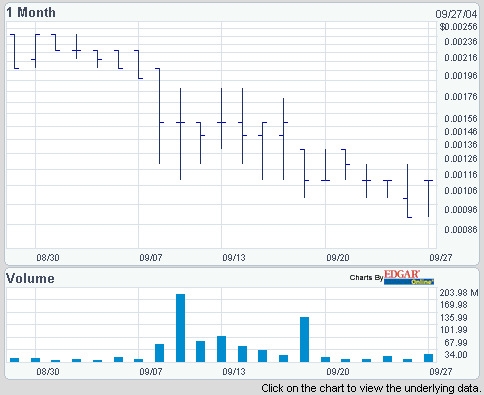The width and height of the screenshot is (484, 395).
Task: Click the tallest blue volume bar
Action: click(x=180, y=328)
